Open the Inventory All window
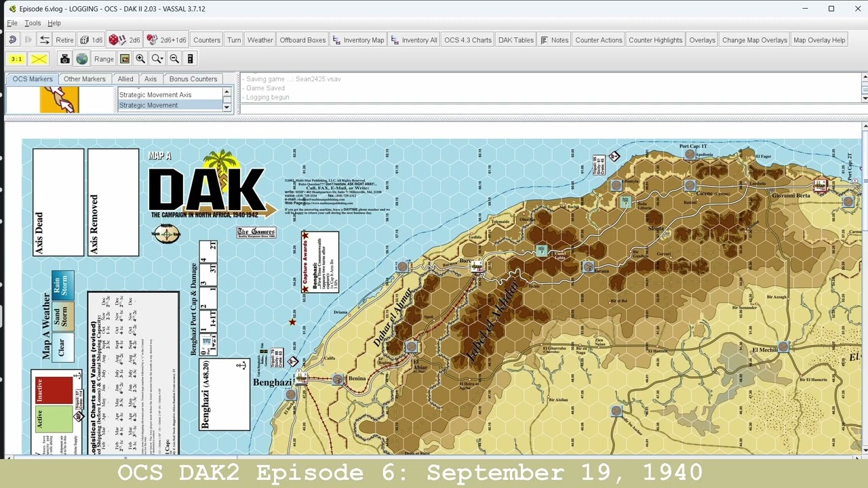Screen dimensions: 868x488 coord(414,40)
